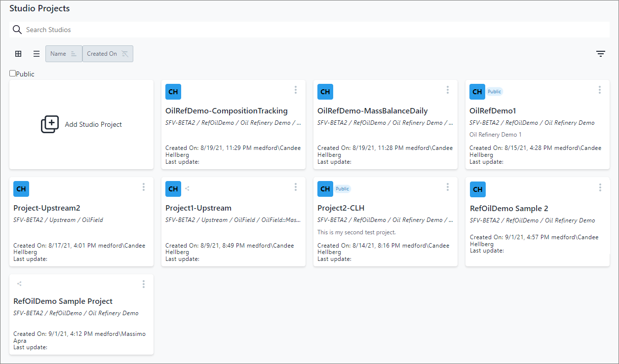The width and height of the screenshot is (619, 364).
Task: Click the search magnifier icon
Action: (17, 30)
